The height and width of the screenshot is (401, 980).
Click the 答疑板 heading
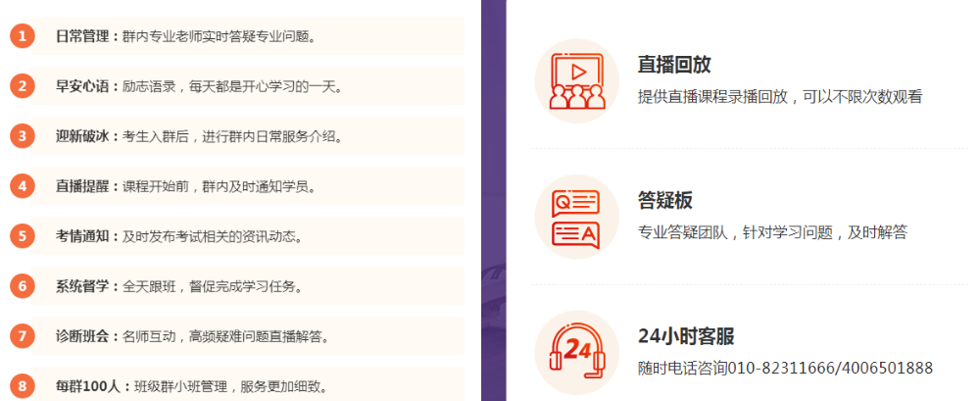[665, 200]
